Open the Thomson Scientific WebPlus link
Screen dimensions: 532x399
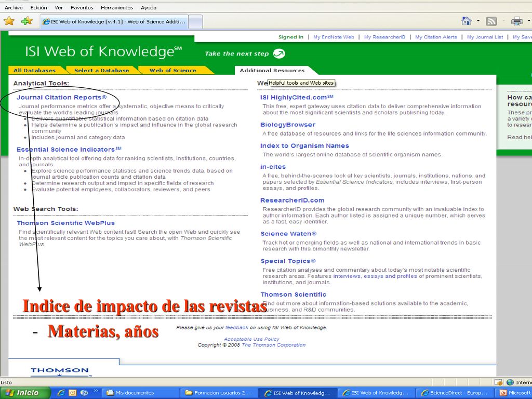click(66, 223)
